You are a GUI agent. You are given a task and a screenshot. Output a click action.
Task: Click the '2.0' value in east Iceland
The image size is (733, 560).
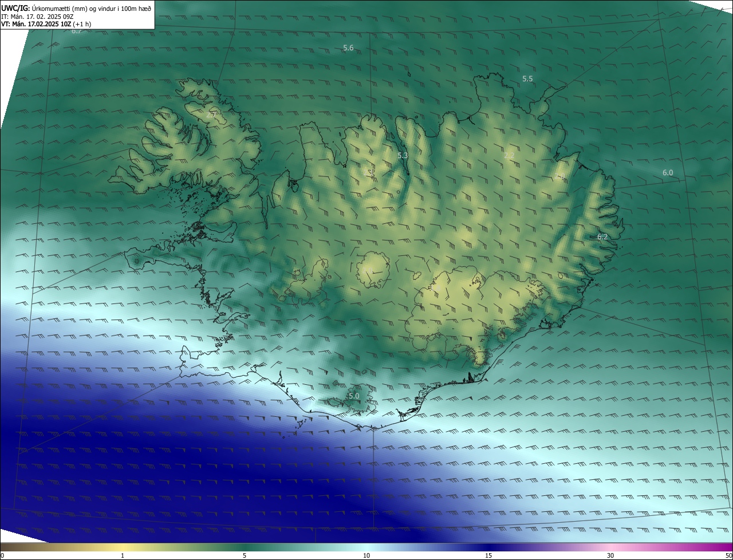pyautogui.click(x=560, y=177)
